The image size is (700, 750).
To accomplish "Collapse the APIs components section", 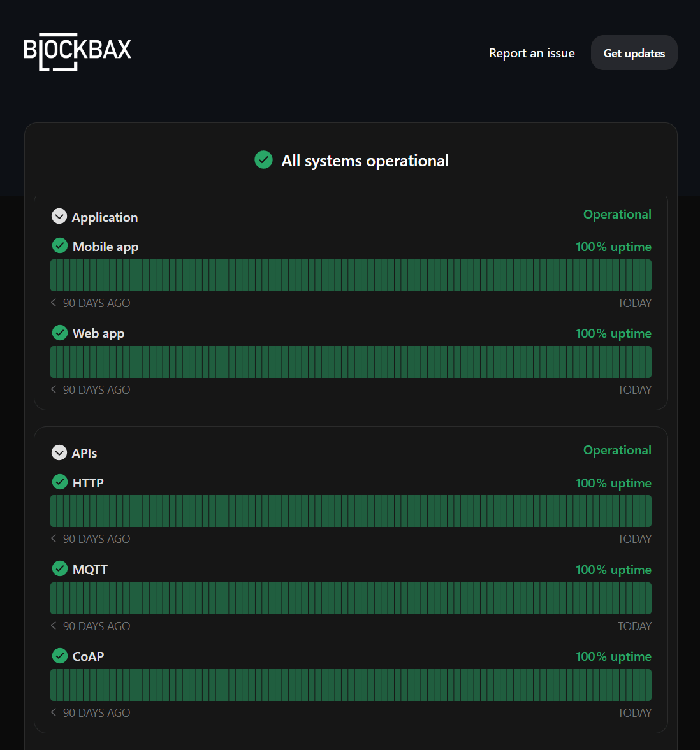I will pos(59,452).
